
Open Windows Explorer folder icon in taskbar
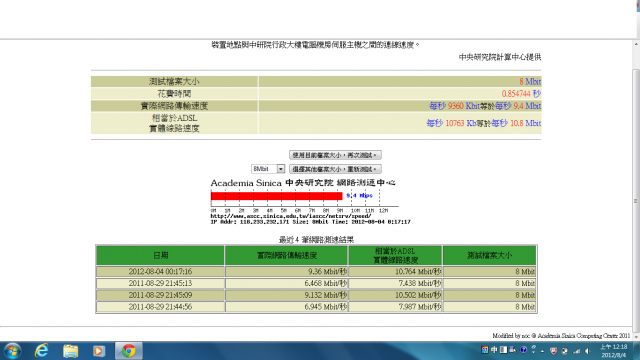pos(70,351)
